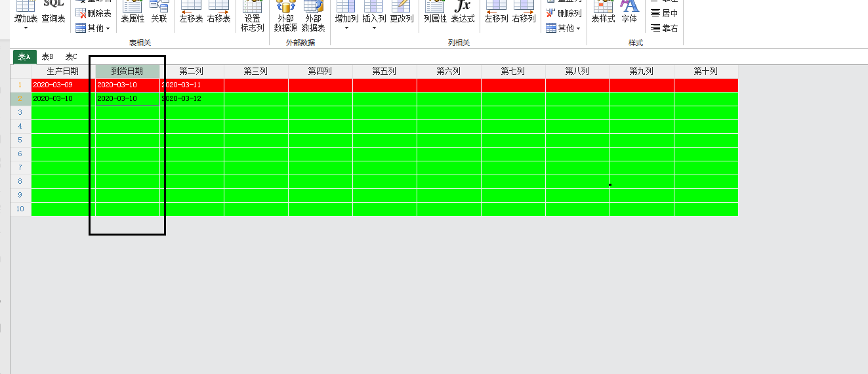Select the 生产日期 column header
Viewport: 868px width, 374px height.
[63, 71]
